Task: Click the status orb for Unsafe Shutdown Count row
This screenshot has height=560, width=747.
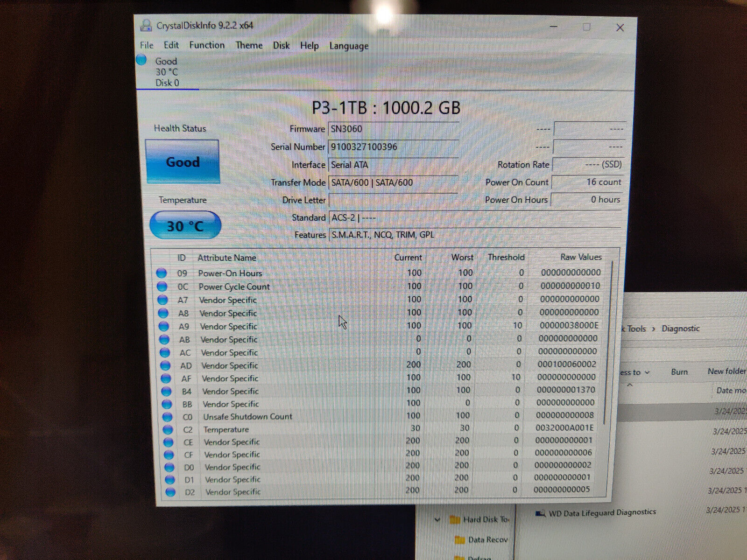Action: [x=167, y=417]
